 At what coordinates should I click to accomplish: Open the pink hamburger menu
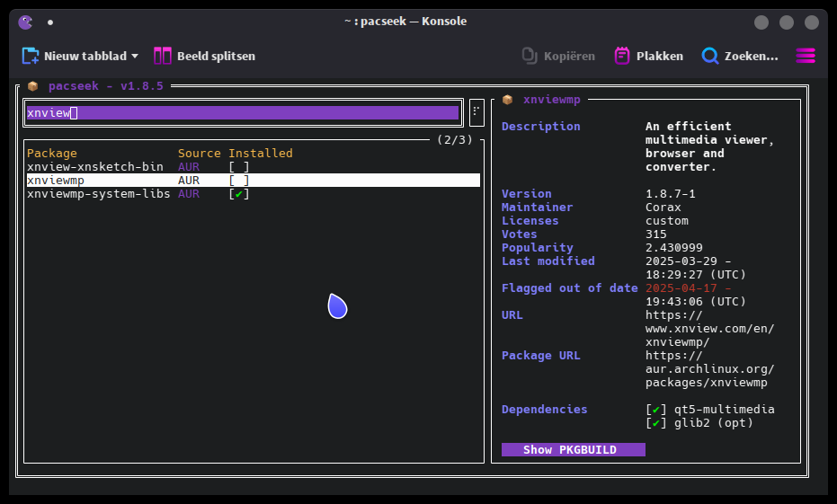point(806,56)
